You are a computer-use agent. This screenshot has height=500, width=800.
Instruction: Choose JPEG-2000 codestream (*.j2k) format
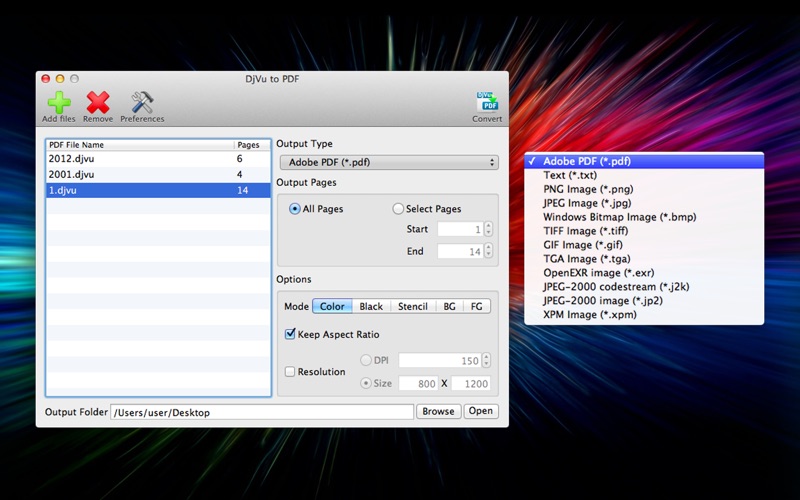tap(644, 287)
